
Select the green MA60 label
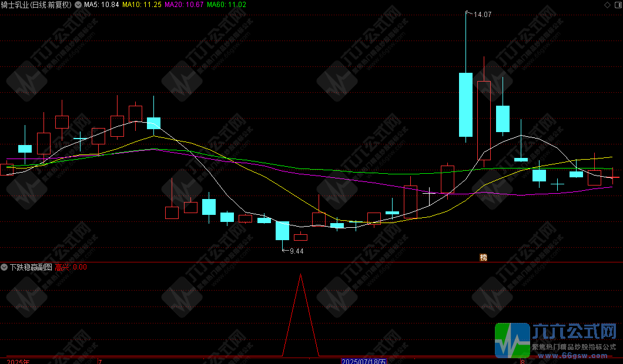[x=226, y=5]
